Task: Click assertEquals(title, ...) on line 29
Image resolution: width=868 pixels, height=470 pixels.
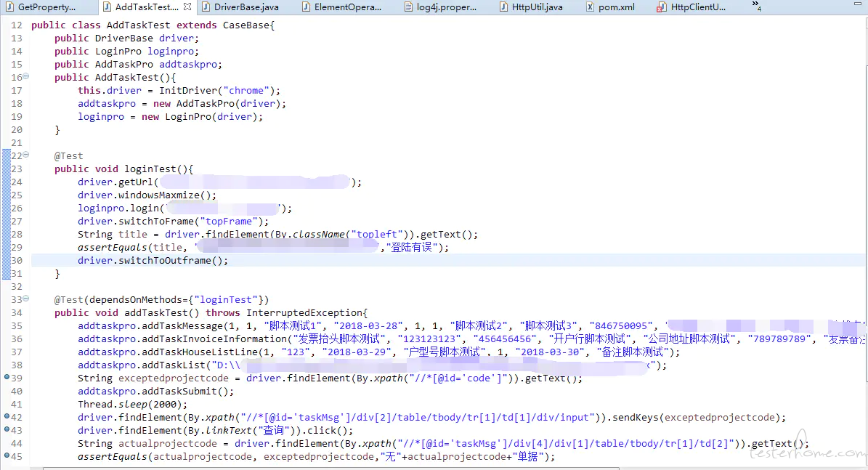Action: pos(264,248)
